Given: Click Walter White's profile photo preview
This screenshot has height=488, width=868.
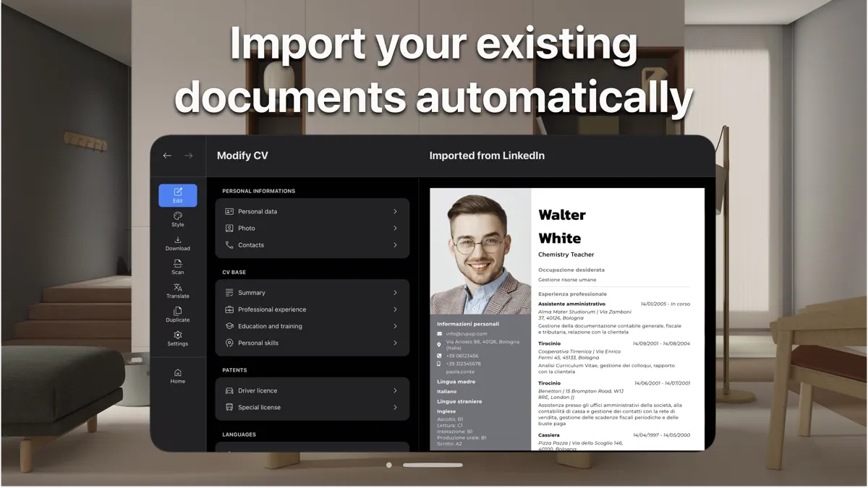Looking at the screenshot, I should point(480,249).
